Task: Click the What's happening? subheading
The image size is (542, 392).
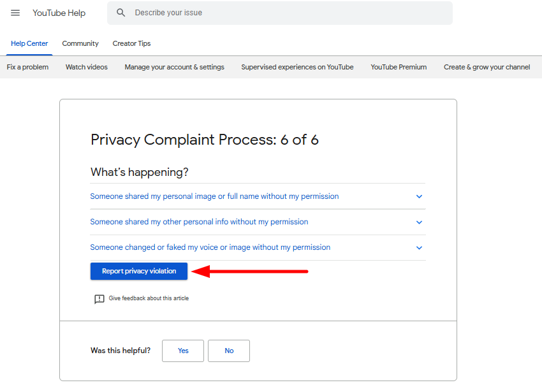Action: [x=140, y=172]
